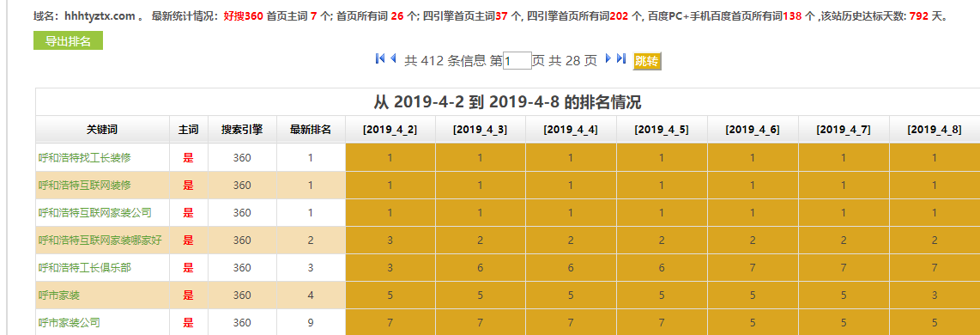Open keyword 呼市家装公司
This screenshot has width=980, height=335.
(x=69, y=323)
